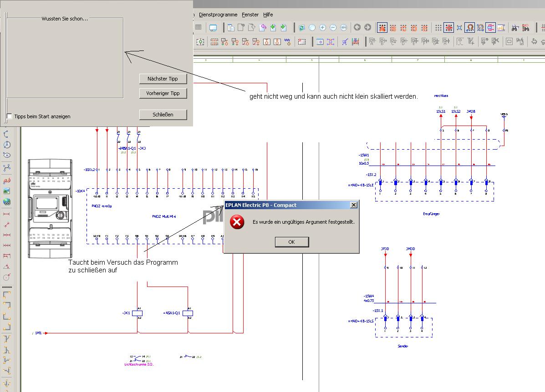Click the -15W4 cable label
The width and height of the screenshot is (545, 392).
tap(369, 296)
